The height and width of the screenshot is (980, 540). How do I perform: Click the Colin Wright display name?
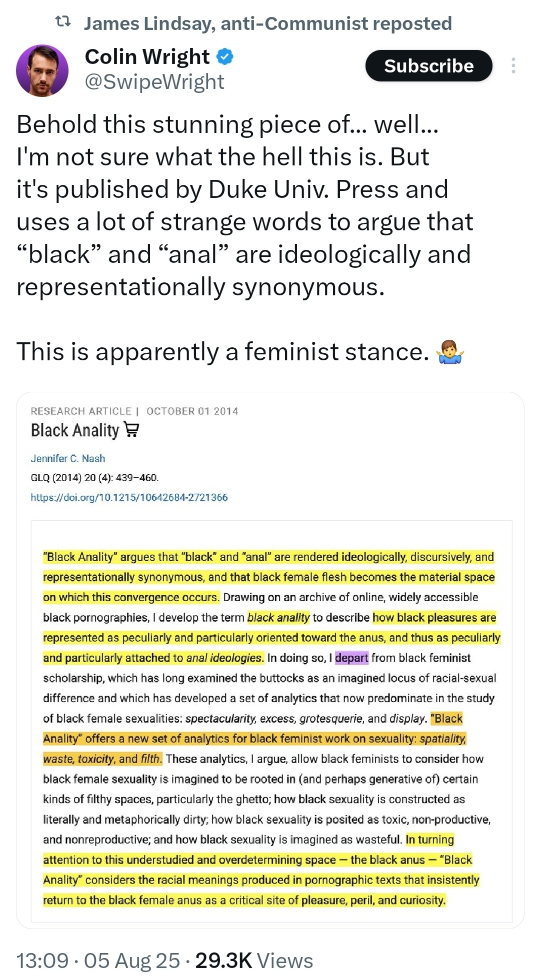(x=147, y=57)
